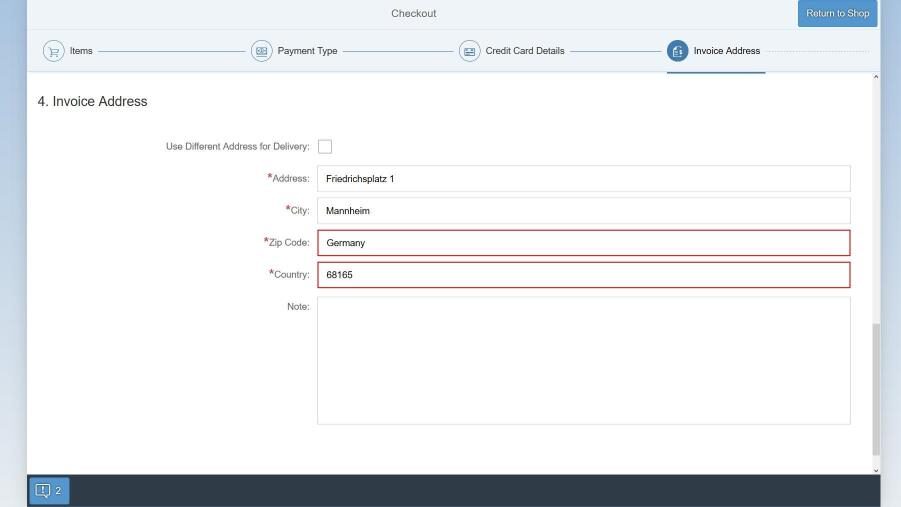The image size is (901, 507).
Task: Click inside the empty Note text area
Action: pyautogui.click(x=583, y=360)
